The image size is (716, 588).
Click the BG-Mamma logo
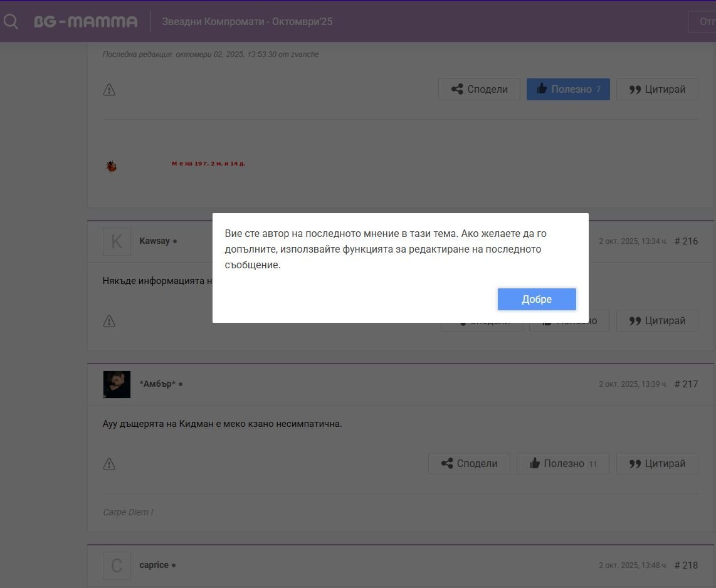pos(86,22)
